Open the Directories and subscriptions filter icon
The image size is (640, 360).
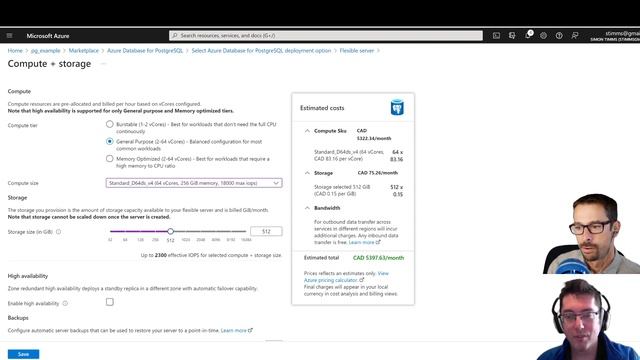click(x=512, y=36)
